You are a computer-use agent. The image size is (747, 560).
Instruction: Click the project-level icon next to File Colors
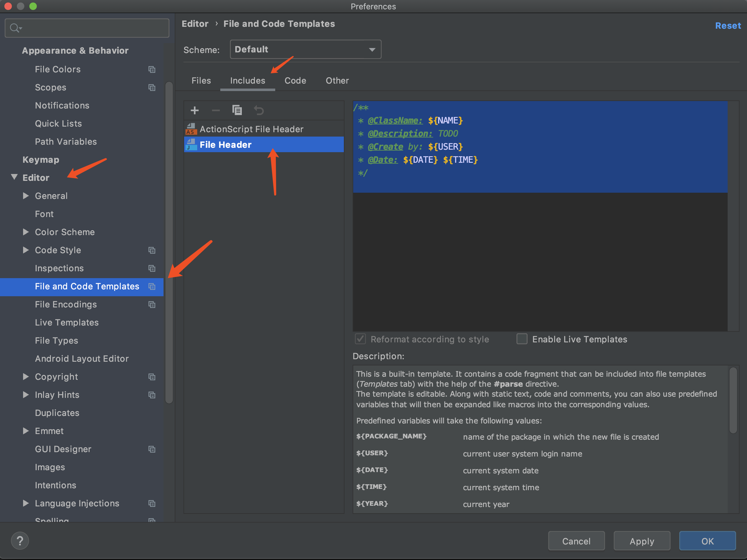(152, 69)
